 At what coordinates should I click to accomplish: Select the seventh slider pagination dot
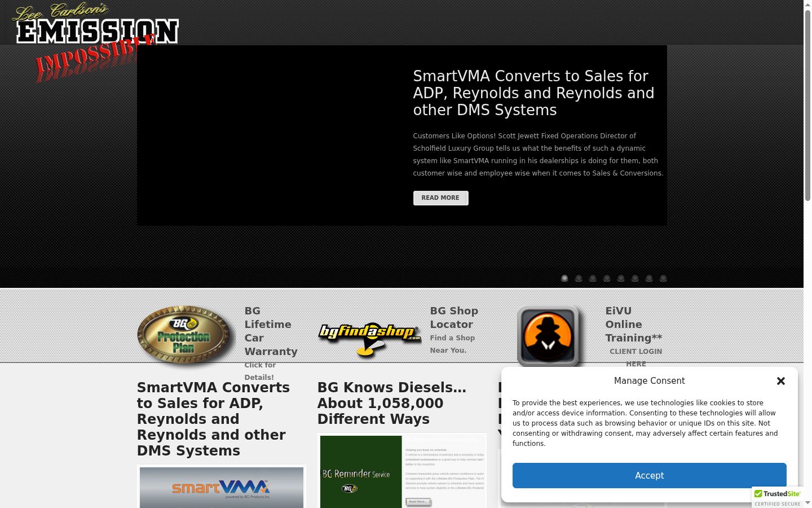point(649,278)
